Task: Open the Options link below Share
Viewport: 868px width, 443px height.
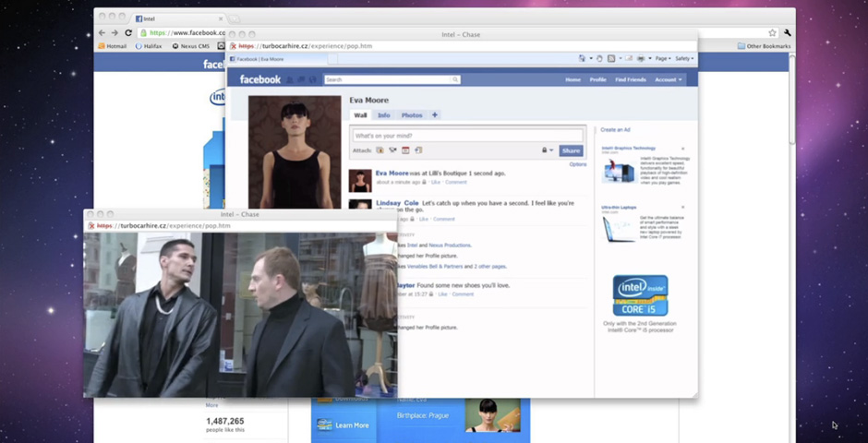Action: (578, 164)
